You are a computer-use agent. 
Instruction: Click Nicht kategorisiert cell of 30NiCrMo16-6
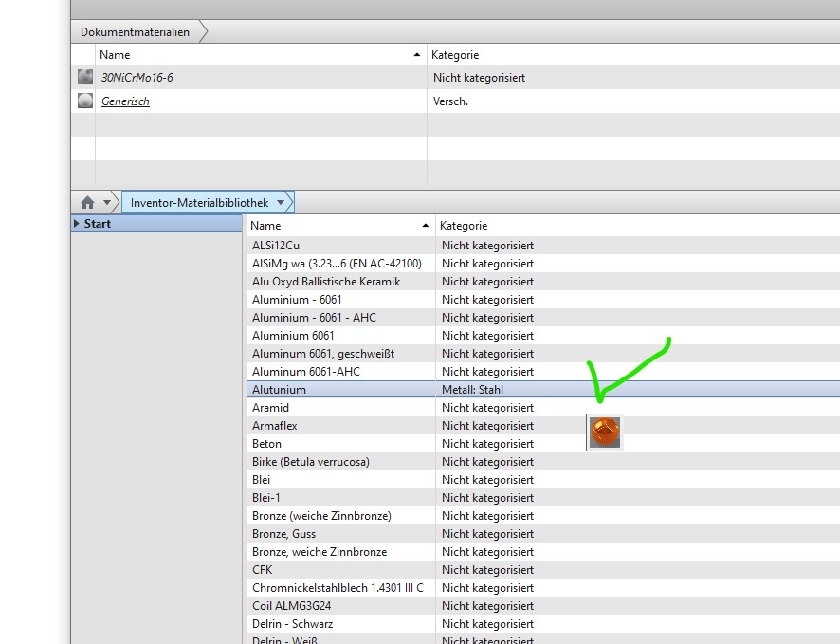pyautogui.click(x=479, y=78)
